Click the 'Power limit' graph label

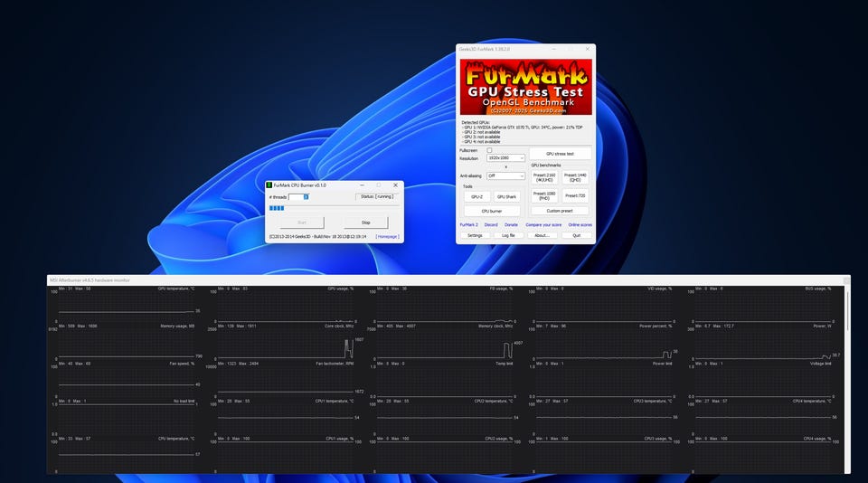tap(662, 364)
